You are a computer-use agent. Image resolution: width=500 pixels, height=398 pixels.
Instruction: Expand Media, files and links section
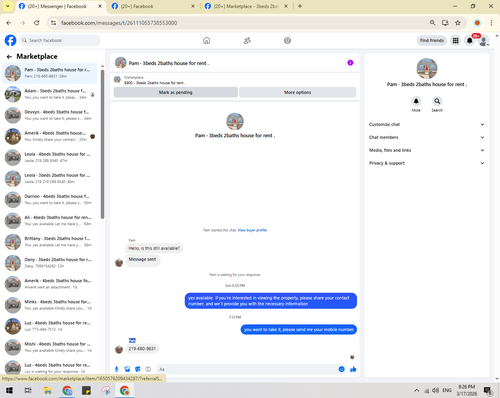coord(426,150)
